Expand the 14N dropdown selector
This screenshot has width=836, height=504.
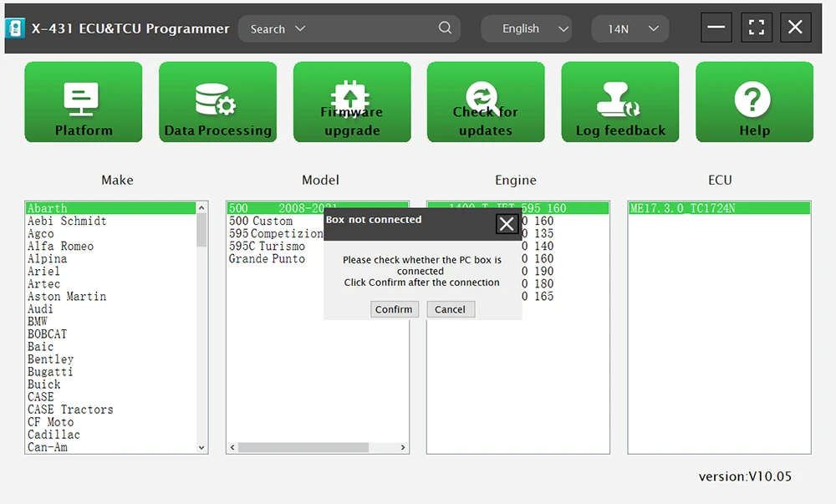[x=653, y=29]
